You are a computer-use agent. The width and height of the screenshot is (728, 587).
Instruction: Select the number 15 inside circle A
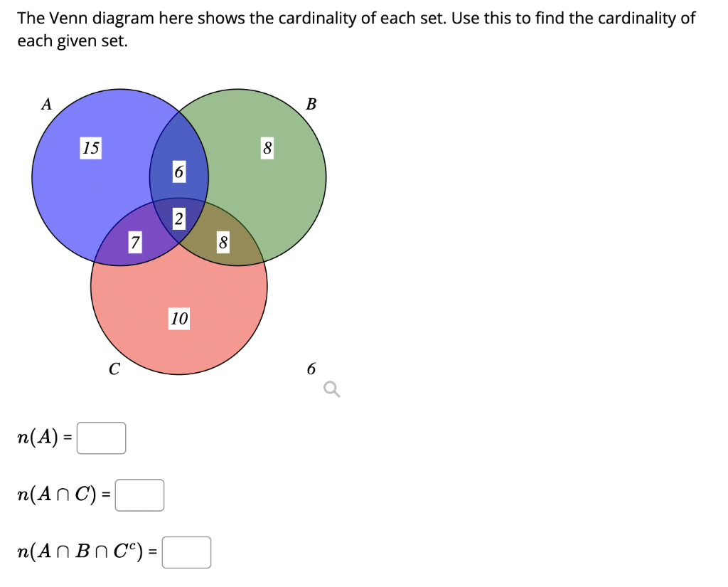pyautogui.click(x=90, y=149)
